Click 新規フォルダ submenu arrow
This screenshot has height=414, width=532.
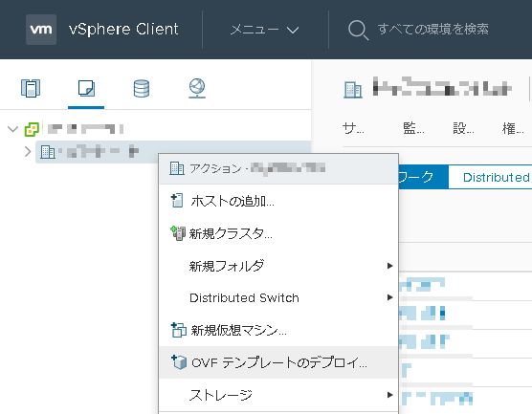click(389, 266)
